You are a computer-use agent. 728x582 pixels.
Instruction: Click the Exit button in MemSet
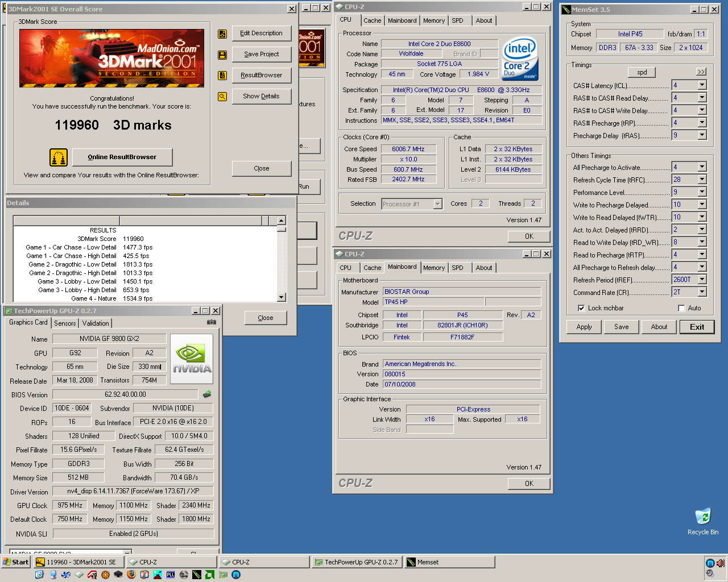(697, 327)
